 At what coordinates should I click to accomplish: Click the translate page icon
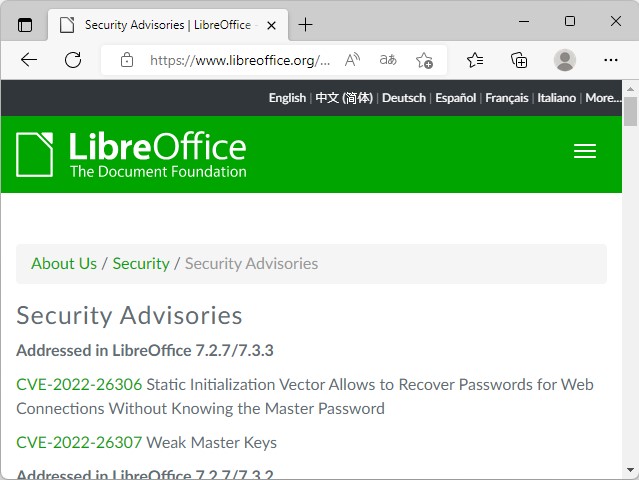click(x=388, y=60)
